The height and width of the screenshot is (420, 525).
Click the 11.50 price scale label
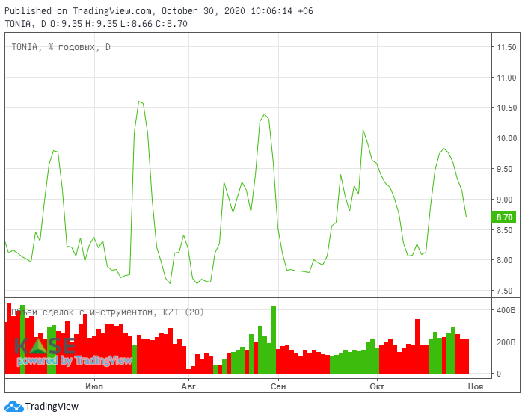tap(507, 47)
